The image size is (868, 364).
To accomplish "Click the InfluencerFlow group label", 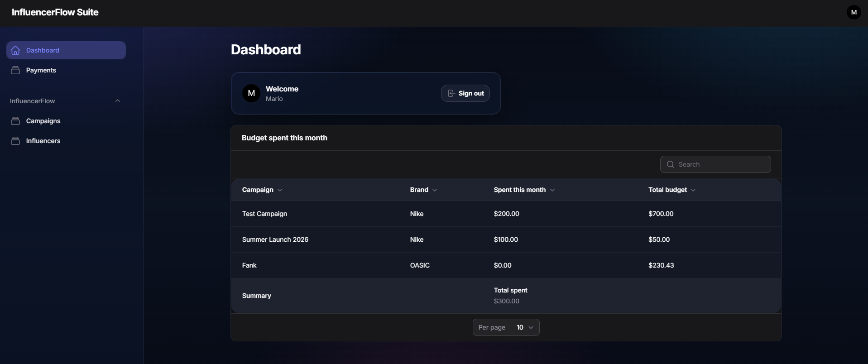I will pos(33,101).
